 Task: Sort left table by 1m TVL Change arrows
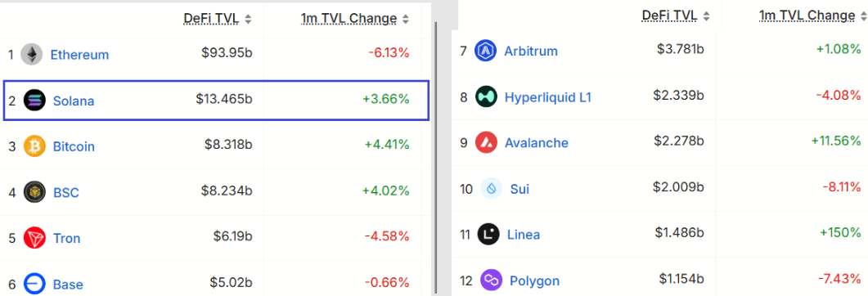(406, 20)
